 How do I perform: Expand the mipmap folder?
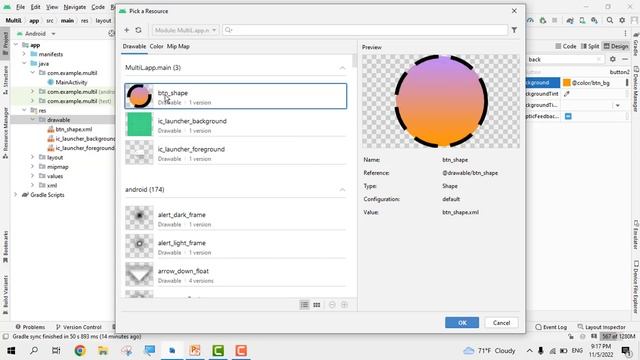(33, 167)
